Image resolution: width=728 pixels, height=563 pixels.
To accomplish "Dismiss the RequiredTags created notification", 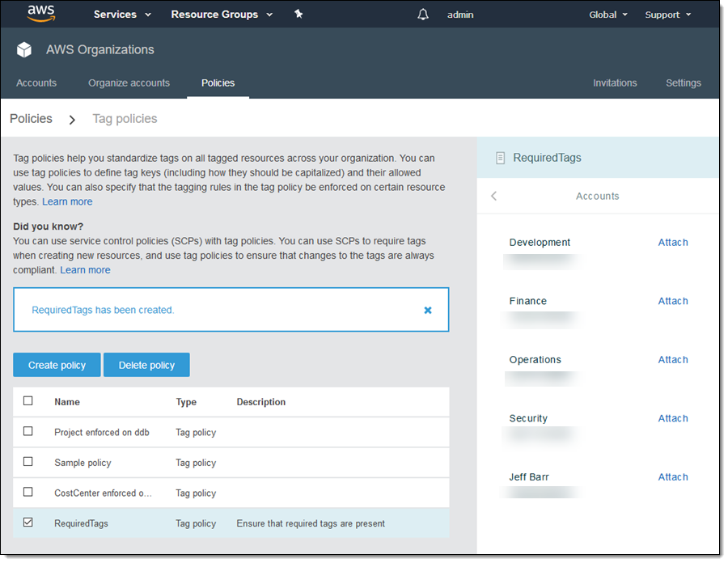I will [428, 310].
